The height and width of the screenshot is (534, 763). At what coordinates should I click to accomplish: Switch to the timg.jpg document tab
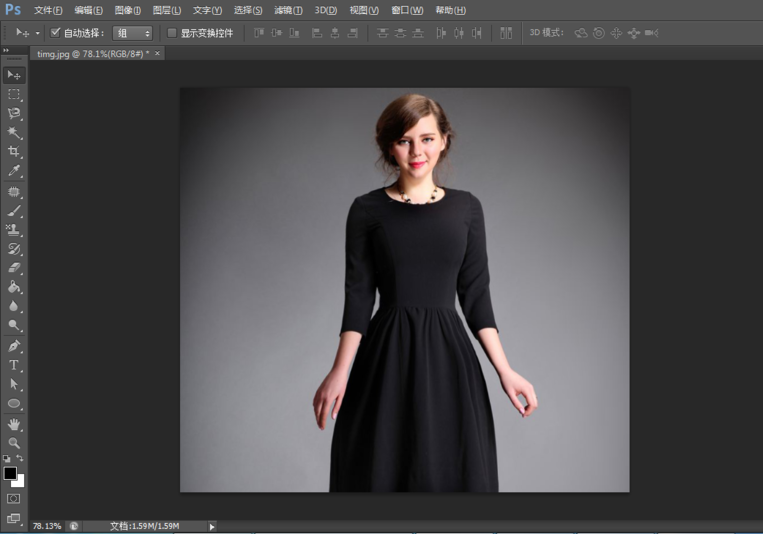(90, 53)
